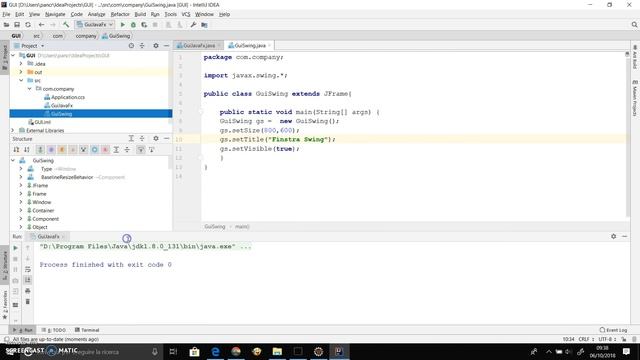
Task: Open Chrome from the taskbar
Action: (236, 351)
